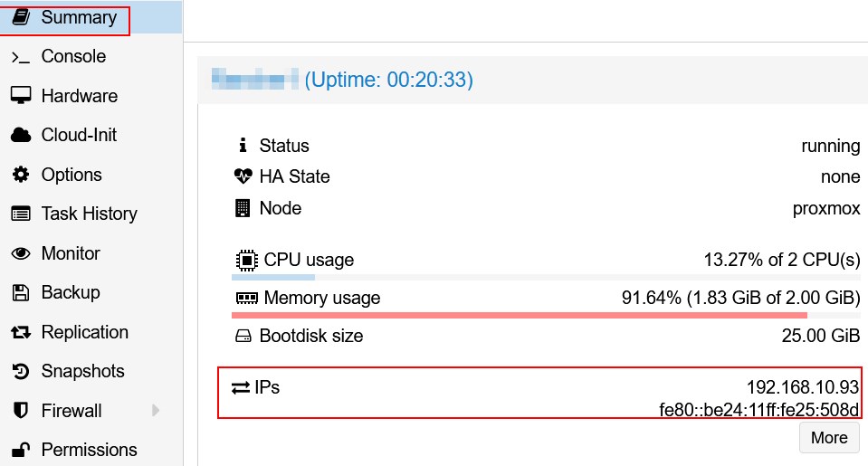Click the Task History list icon
Screen dimensions: 868x466
click(21, 214)
